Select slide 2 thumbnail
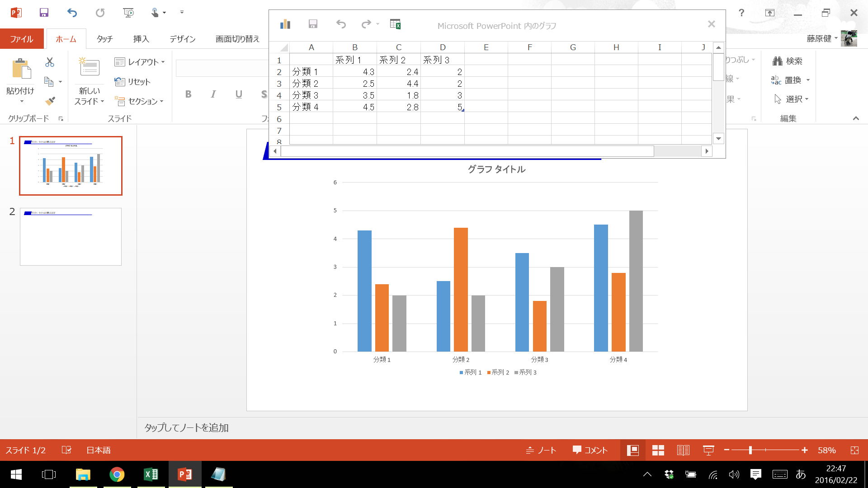Screen dimensions: 868x488 pos(71,236)
